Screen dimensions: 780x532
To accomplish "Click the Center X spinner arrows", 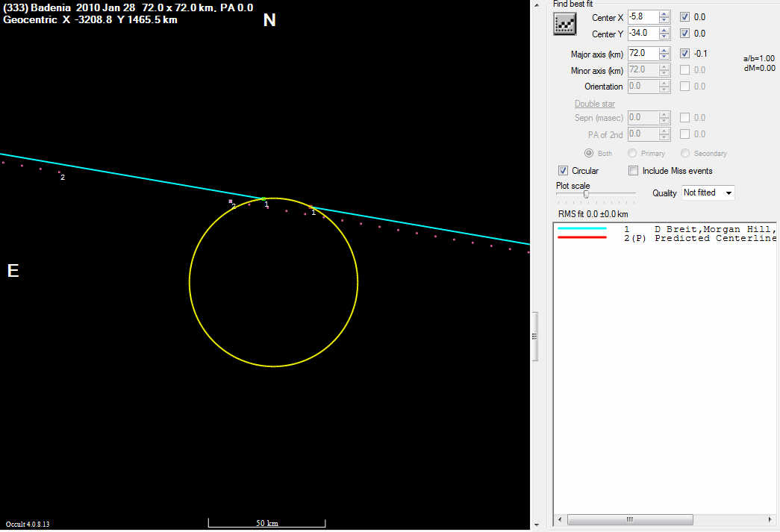I will tap(664, 17).
